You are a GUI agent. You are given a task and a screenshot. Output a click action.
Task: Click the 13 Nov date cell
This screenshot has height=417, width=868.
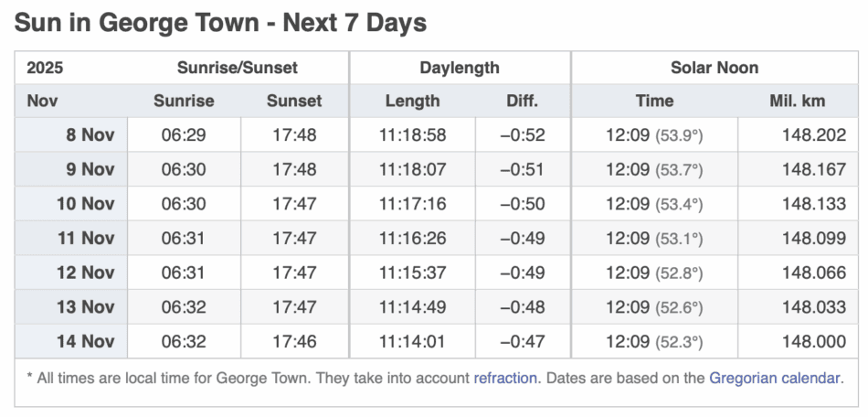pos(86,307)
